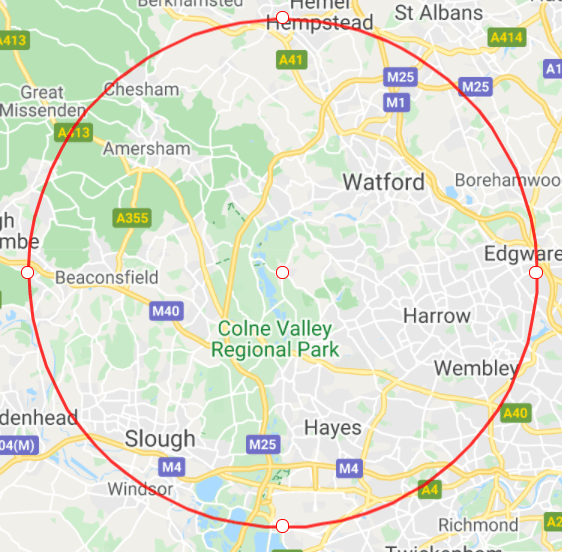Viewport: 562px width, 552px height.
Task: Select the left circle edge handle
Action: 28,272
